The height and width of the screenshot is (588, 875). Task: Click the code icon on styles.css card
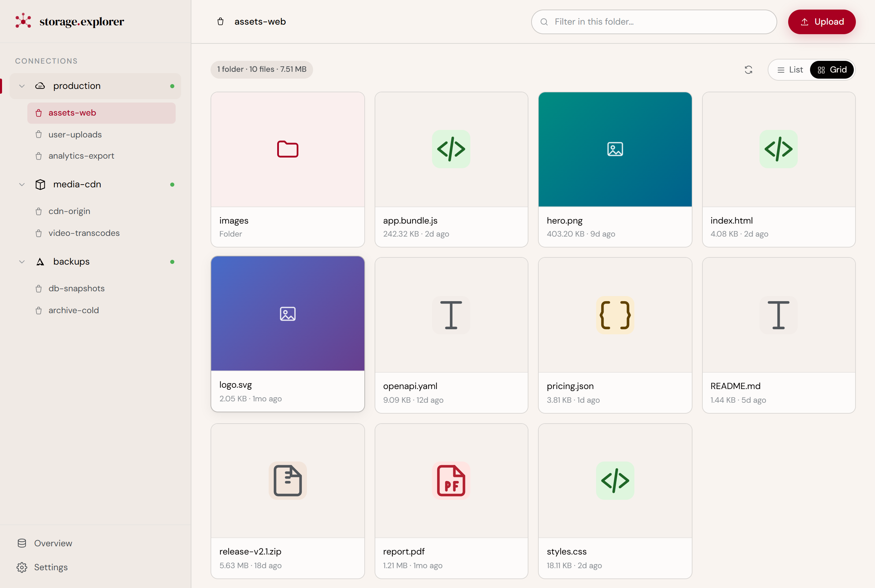tap(615, 480)
